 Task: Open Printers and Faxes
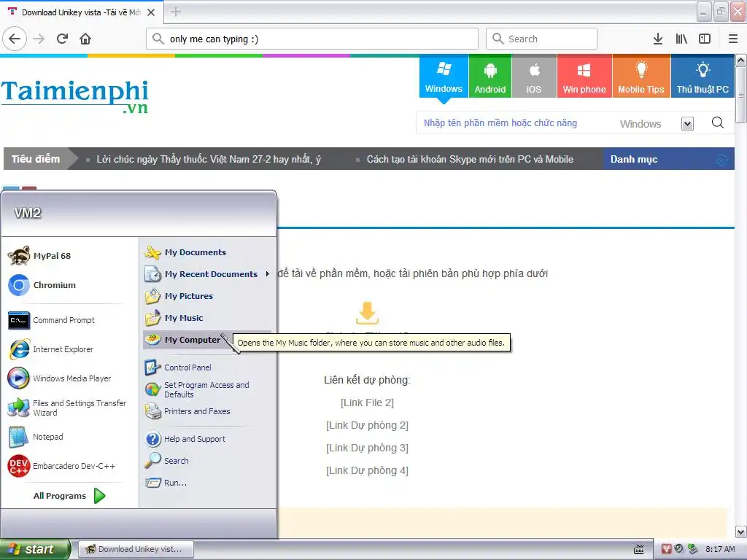207,411
